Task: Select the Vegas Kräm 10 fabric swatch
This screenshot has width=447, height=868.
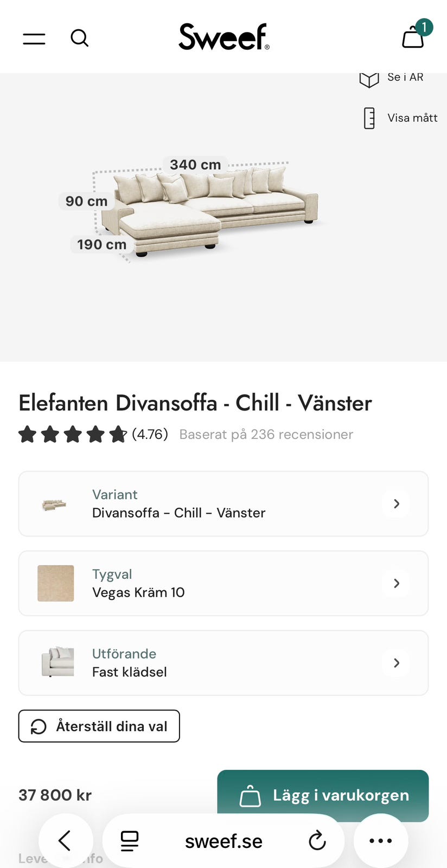Action: [x=55, y=583]
